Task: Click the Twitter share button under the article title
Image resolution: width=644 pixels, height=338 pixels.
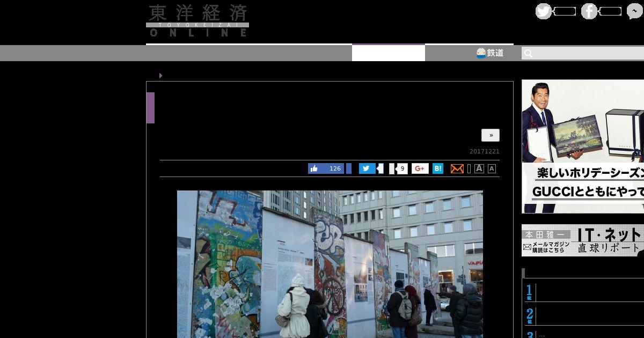Action: pyautogui.click(x=367, y=168)
